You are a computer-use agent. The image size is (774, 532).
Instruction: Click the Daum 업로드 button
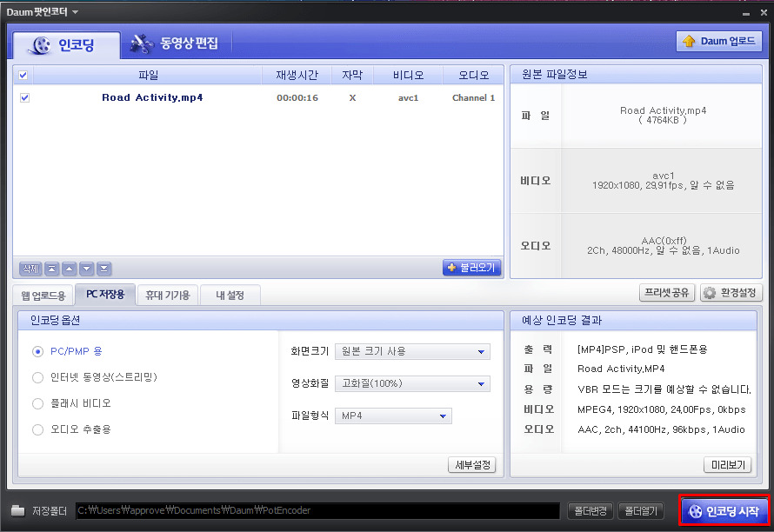pyautogui.click(x=718, y=42)
